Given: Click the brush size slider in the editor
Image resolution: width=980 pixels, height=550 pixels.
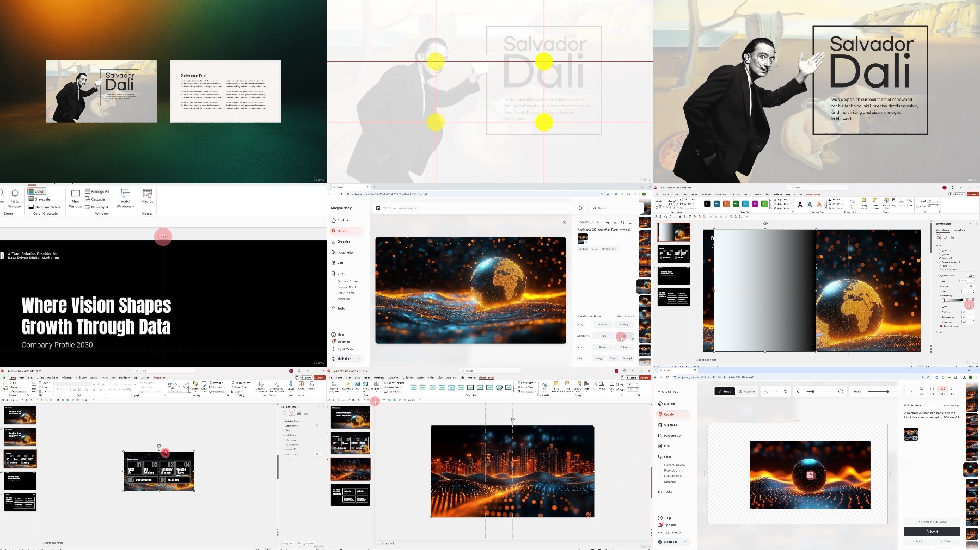Looking at the screenshot, I should (819, 391).
